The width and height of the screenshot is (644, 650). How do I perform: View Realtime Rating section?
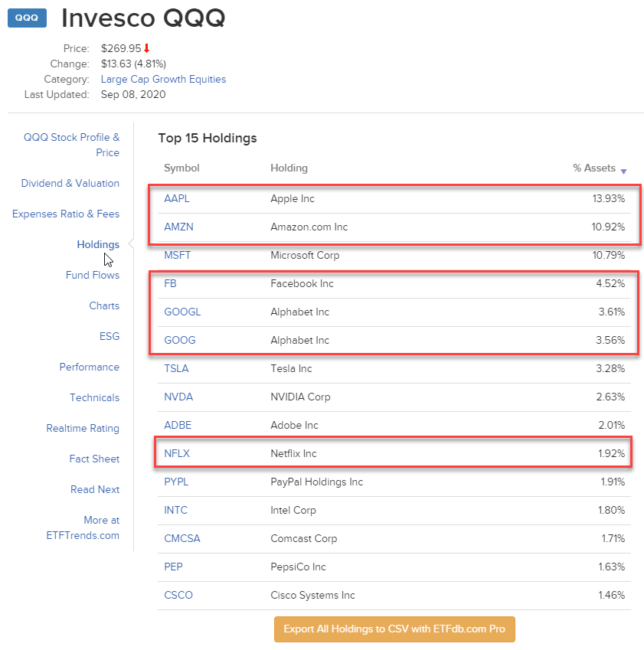[83, 428]
